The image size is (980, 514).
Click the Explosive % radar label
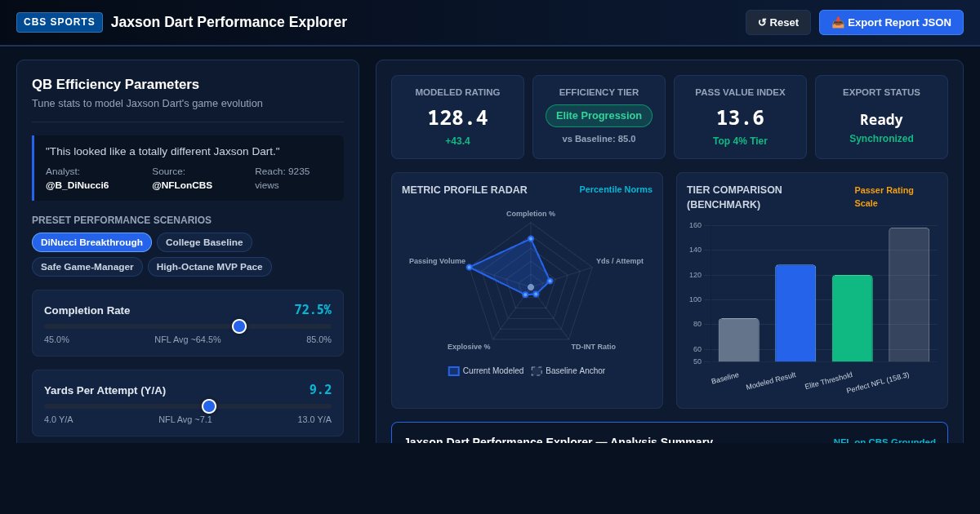coord(469,347)
